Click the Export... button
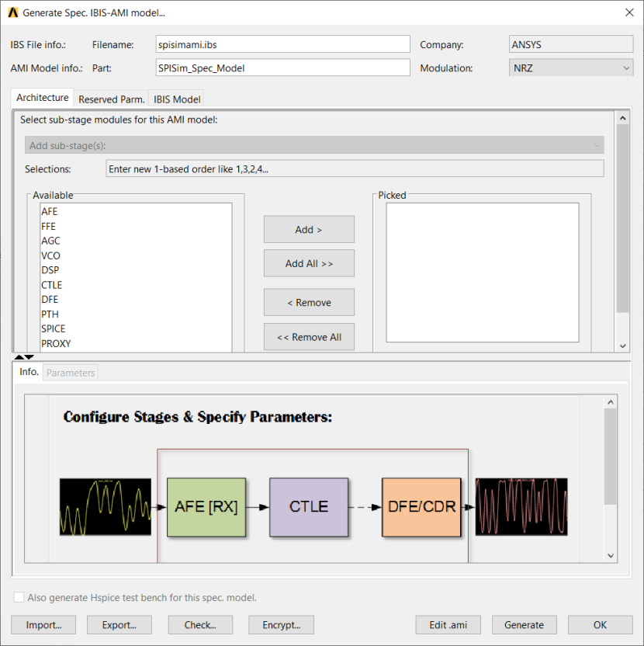The width and height of the screenshot is (644, 646). [119, 624]
